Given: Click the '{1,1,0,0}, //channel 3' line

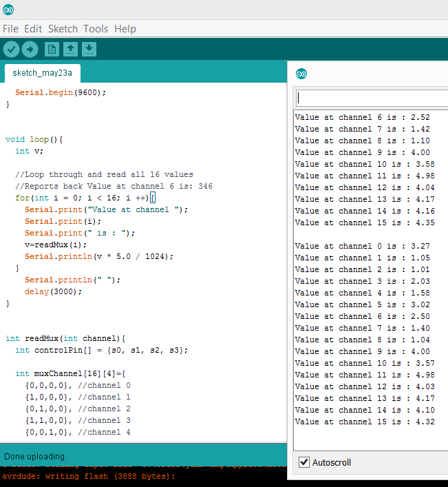Looking at the screenshot, I should click(x=78, y=421).
